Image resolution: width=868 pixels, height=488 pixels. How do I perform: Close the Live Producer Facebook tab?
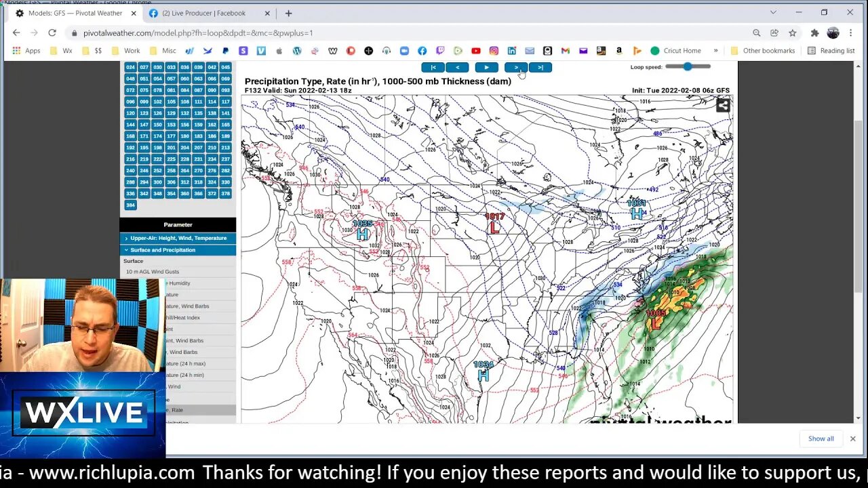267,13
